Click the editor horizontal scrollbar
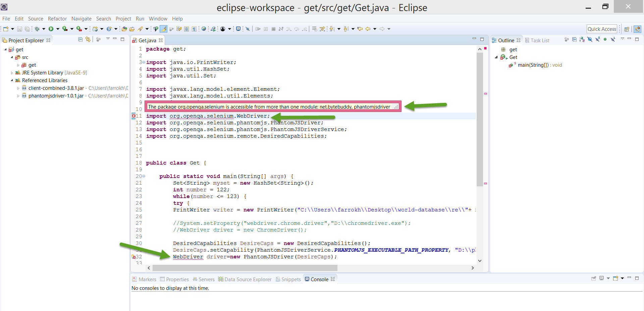The height and width of the screenshot is (311, 644). coord(245,268)
